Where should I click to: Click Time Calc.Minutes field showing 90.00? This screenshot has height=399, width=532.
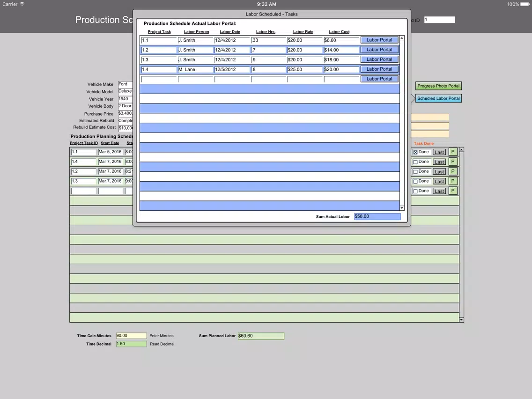click(131, 336)
